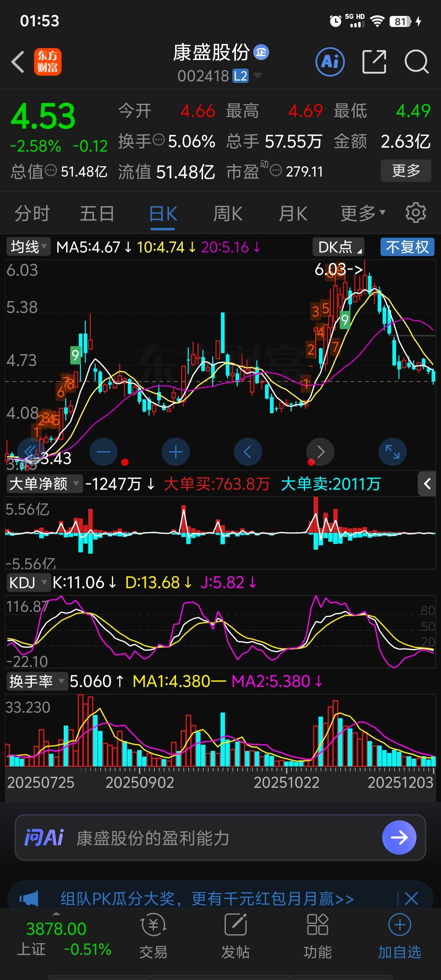Open KDJ indicator dropdown
The image size is (441, 980).
(x=28, y=583)
